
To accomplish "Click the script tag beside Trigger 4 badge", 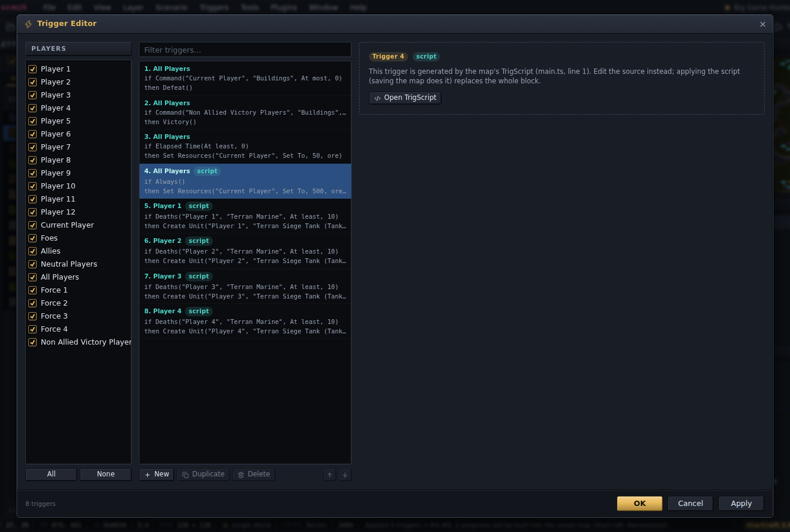I will (x=426, y=57).
